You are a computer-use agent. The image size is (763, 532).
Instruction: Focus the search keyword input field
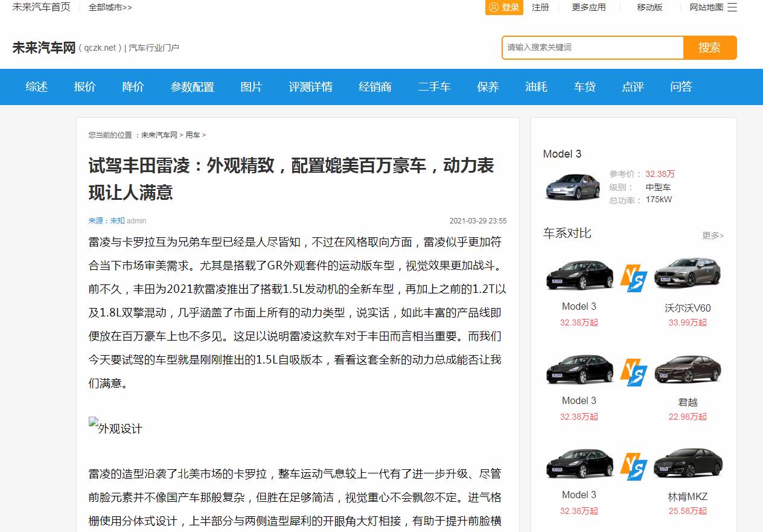tap(593, 48)
